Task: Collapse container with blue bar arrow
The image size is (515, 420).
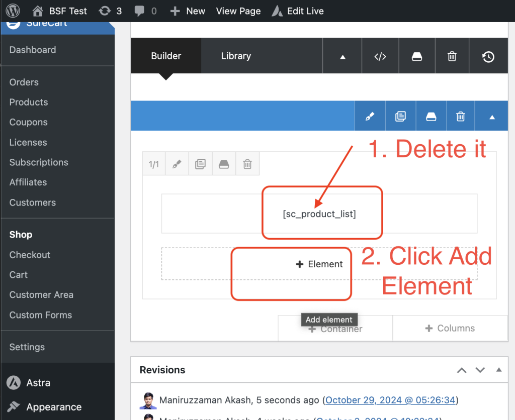Action: [492, 117]
